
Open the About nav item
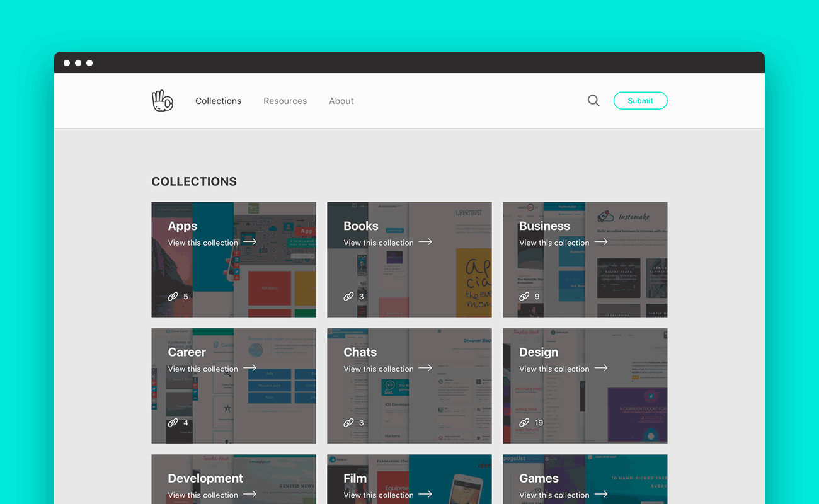point(341,101)
